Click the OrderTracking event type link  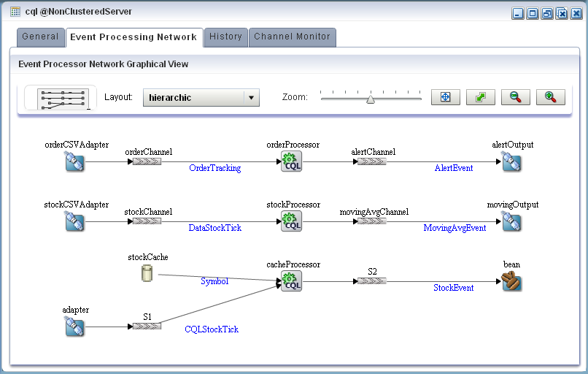(x=215, y=168)
